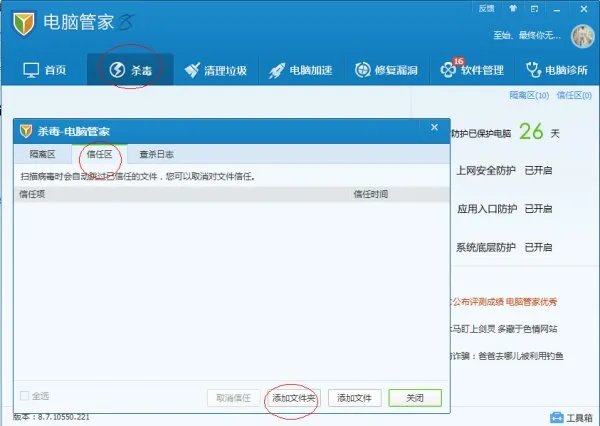Select the 杀毒 antivirus tab
Image resolution: width=600 pixels, height=426 pixels.
click(x=130, y=70)
